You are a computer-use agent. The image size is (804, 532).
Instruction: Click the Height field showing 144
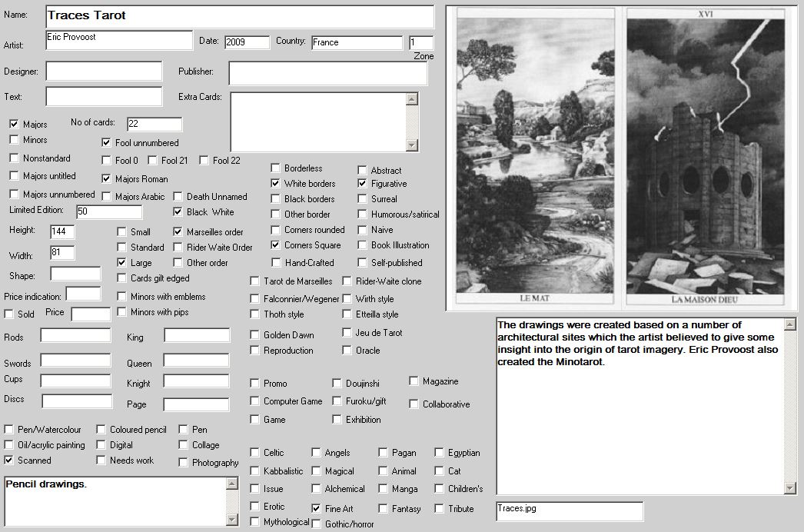click(x=62, y=232)
